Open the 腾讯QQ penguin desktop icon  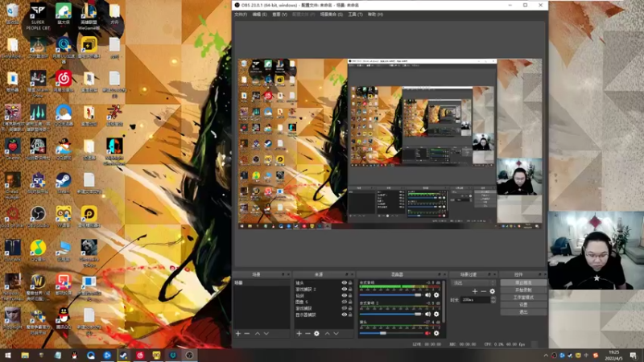click(x=64, y=319)
